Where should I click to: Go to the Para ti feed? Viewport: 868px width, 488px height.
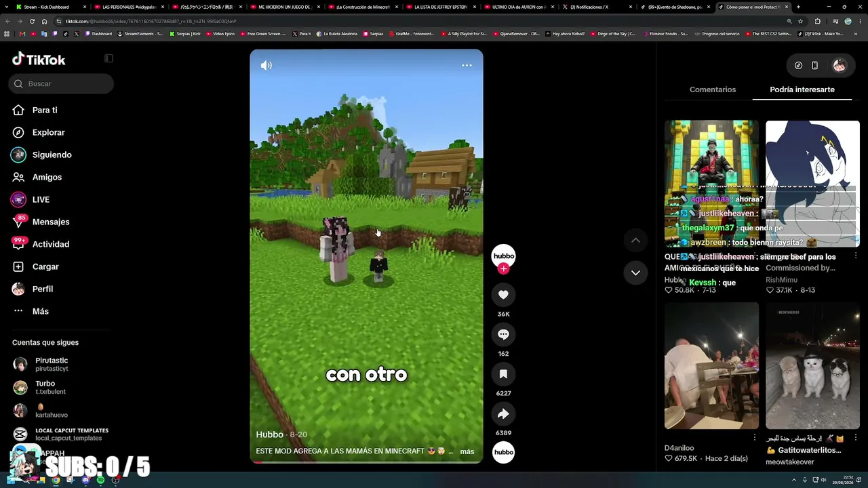(x=45, y=110)
